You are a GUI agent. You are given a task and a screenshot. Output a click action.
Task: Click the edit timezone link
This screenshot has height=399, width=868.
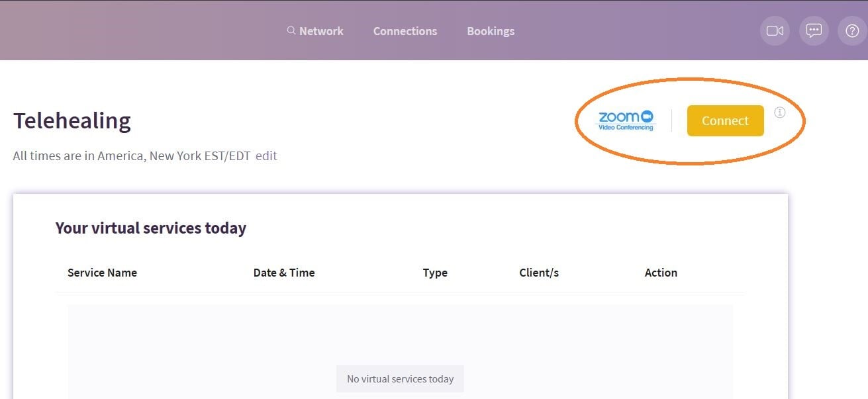click(266, 156)
